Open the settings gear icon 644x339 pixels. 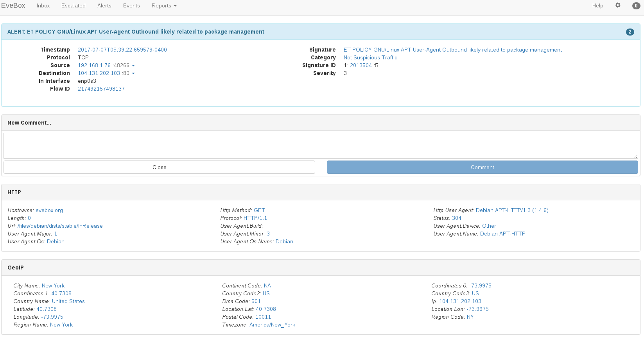click(618, 5)
